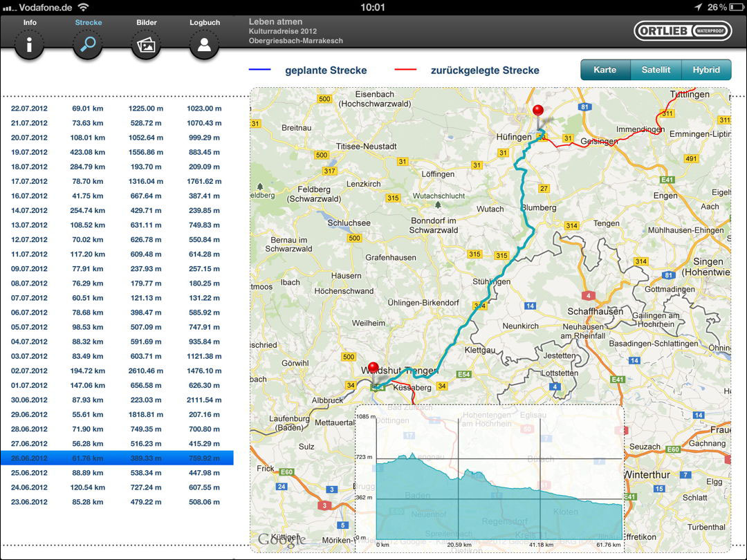
Task: Select the 04.07.2012 route row
Action: [x=117, y=342]
